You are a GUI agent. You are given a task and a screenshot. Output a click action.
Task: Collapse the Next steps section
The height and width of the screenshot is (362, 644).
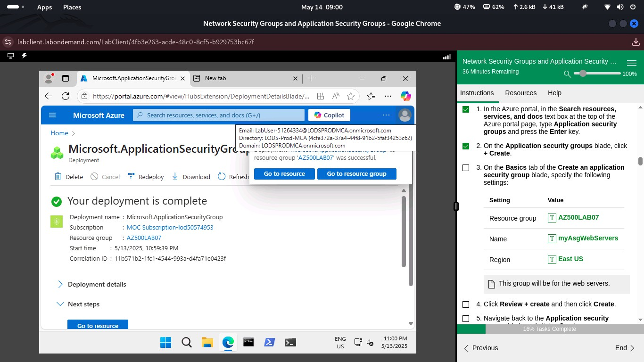(60, 304)
